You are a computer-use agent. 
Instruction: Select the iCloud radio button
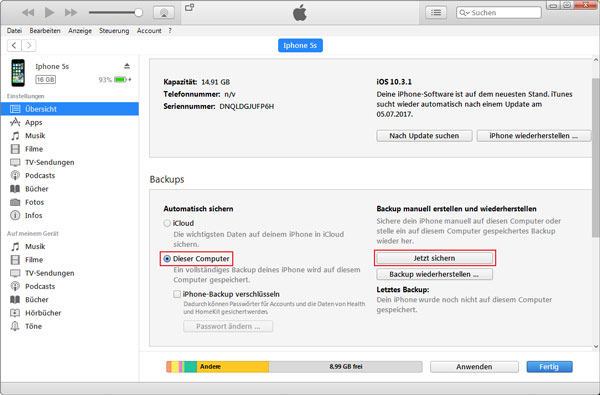[167, 223]
